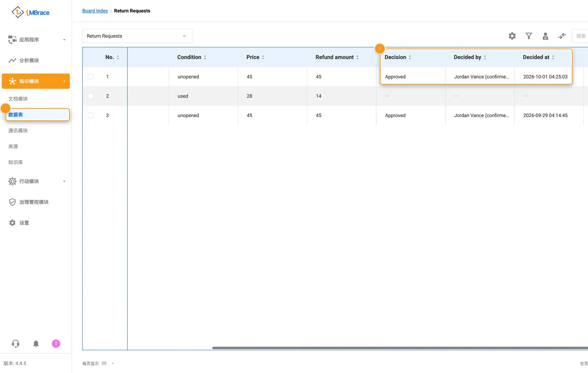588x373 pixels.
Task: Select 通讯模块 in sidebar
Action: click(18, 131)
